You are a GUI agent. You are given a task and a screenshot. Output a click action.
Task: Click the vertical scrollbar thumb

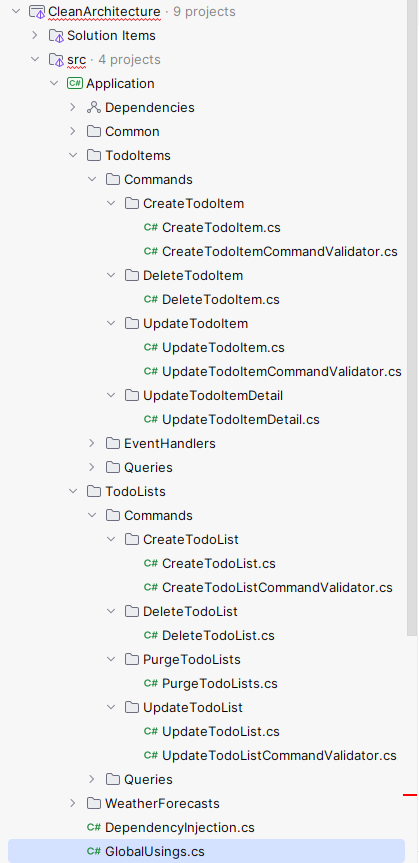(412, 316)
